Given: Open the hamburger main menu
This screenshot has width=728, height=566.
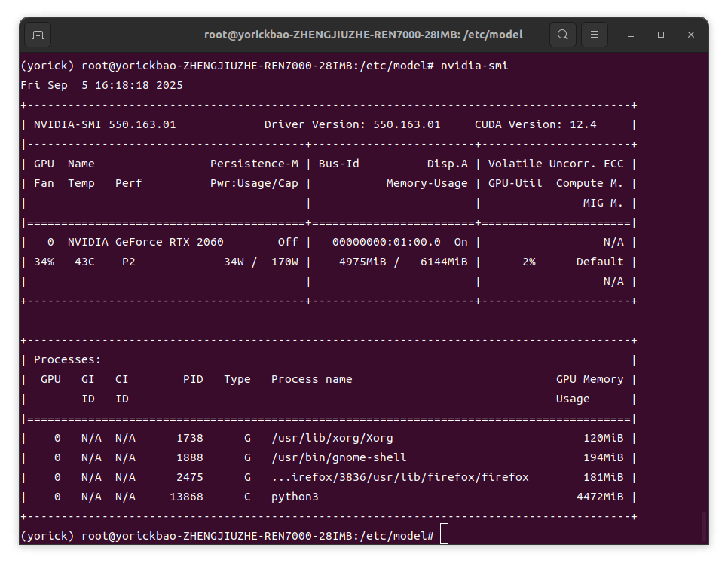Looking at the screenshot, I should click(595, 35).
